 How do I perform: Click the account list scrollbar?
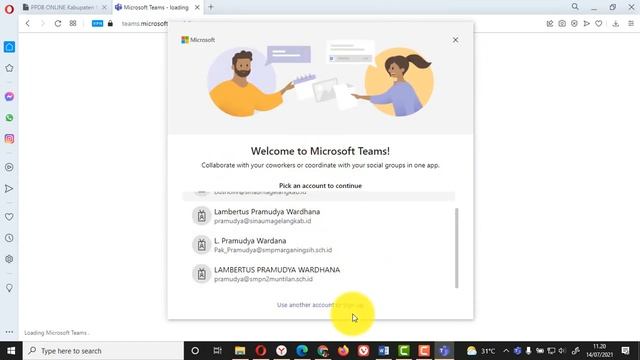tap(456, 248)
